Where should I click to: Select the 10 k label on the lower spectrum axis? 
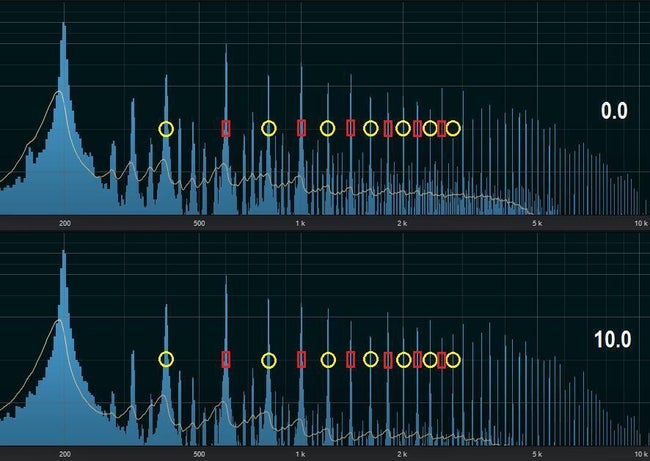coord(640,454)
